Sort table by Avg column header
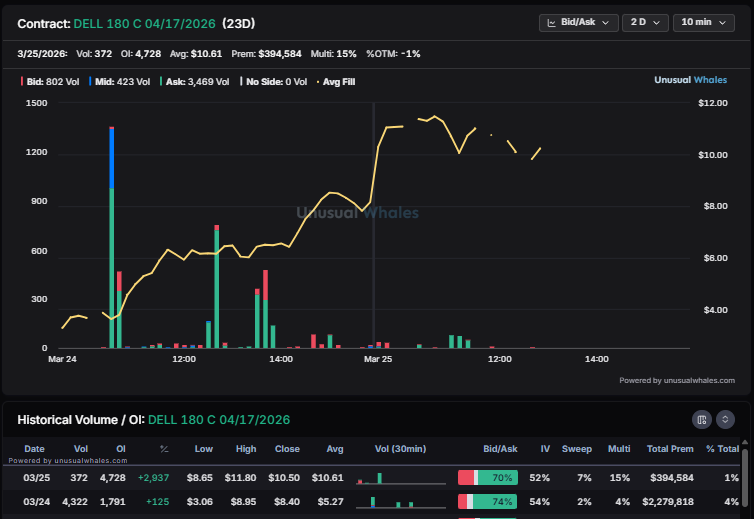 pyautogui.click(x=335, y=449)
